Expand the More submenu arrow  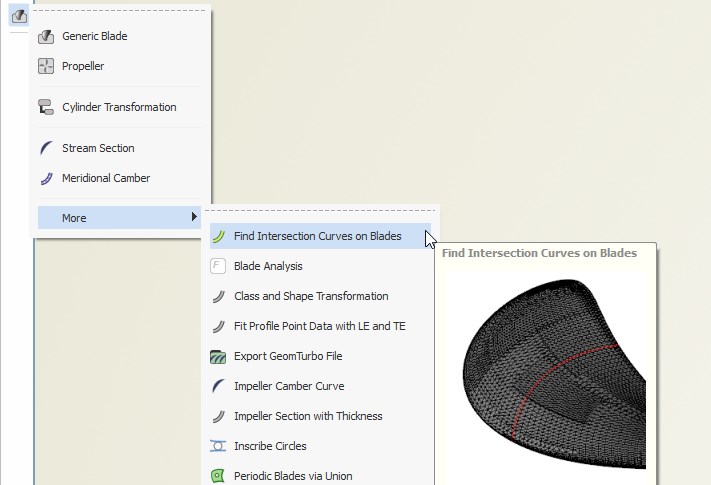[x=194, y=217]
